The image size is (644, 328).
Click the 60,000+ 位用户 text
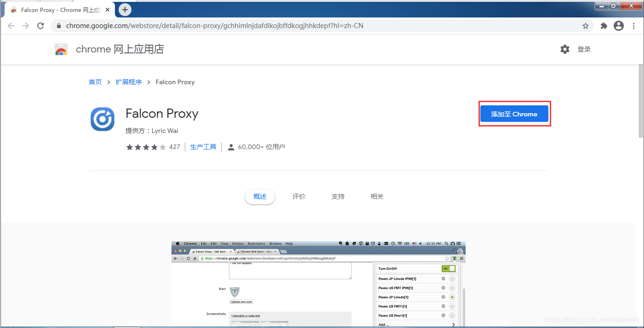coord(262,147)
